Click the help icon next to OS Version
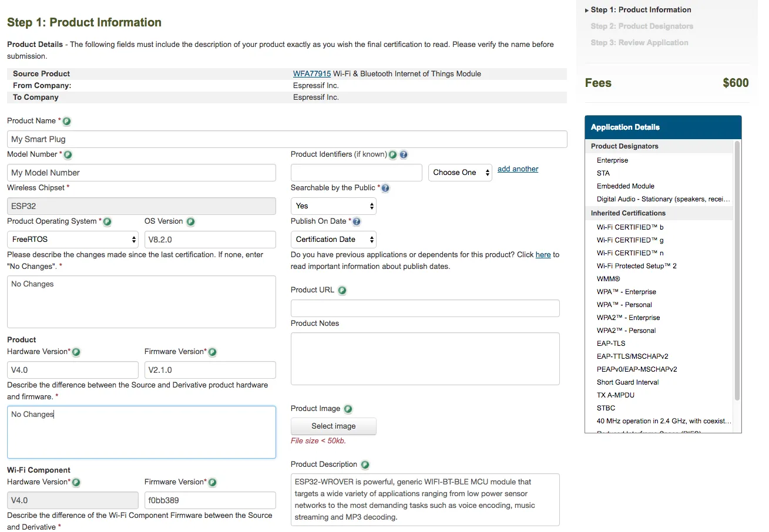 click(x=190, y=222)
